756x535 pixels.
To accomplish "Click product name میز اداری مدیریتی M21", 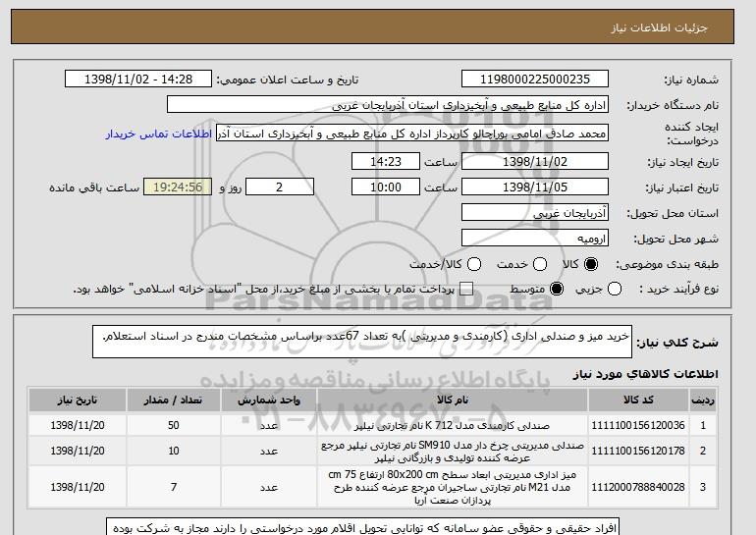I will pos(453,487).
